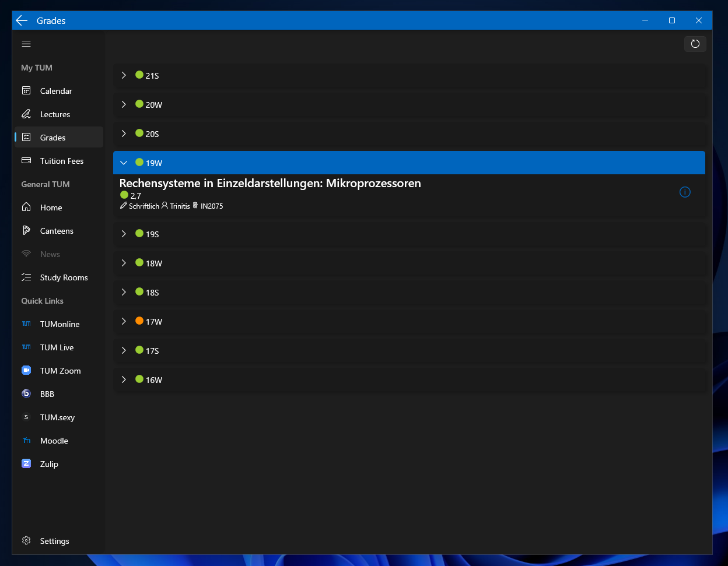The image size is (728, 566).
Task: Expand the 17W semester chevron
Action: click(x=124, y=321)
